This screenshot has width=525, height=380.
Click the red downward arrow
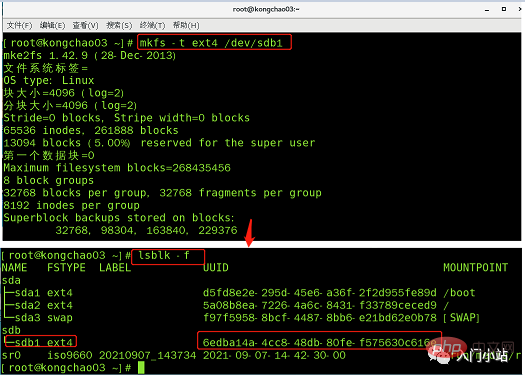[250, 233]
